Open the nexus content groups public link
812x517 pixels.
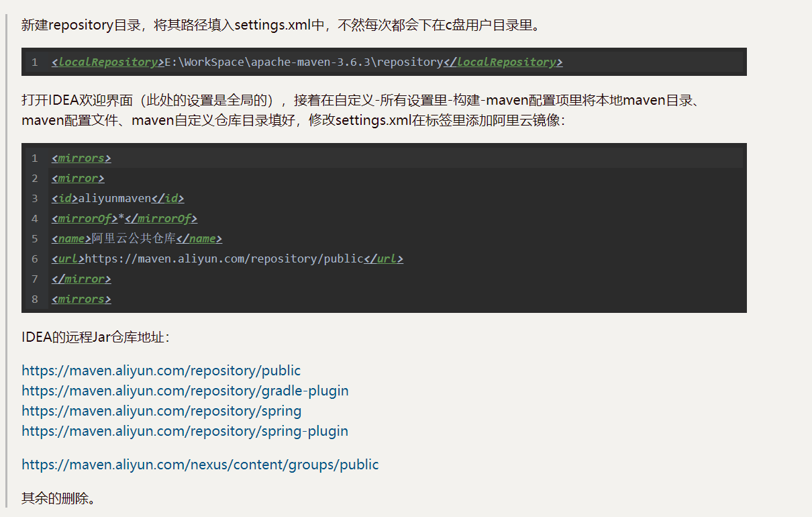pos(200,464)
